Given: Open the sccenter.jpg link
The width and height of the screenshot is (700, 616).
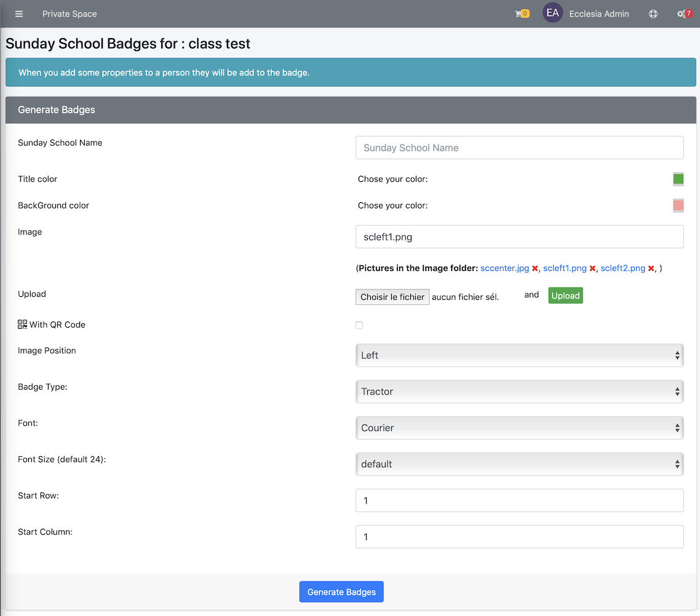Looking at the screenshot, I should click(x=504, y=268).
